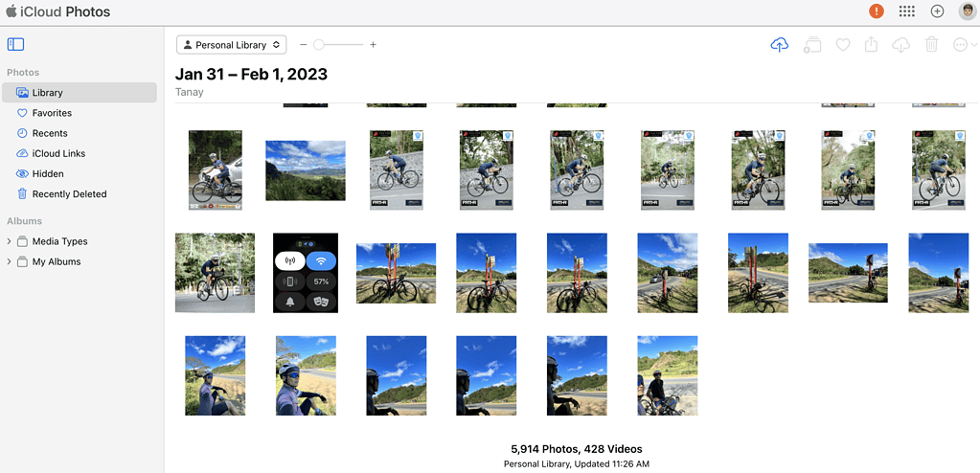Click the Albums section header in sidebar

click(x=24, y=221)
